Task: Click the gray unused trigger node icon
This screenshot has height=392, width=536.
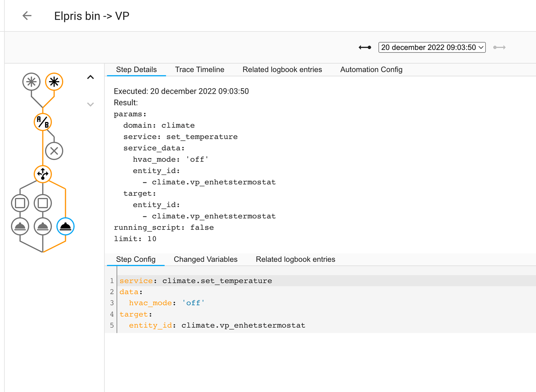Action: pyautogui.click(x=32, y=82)
